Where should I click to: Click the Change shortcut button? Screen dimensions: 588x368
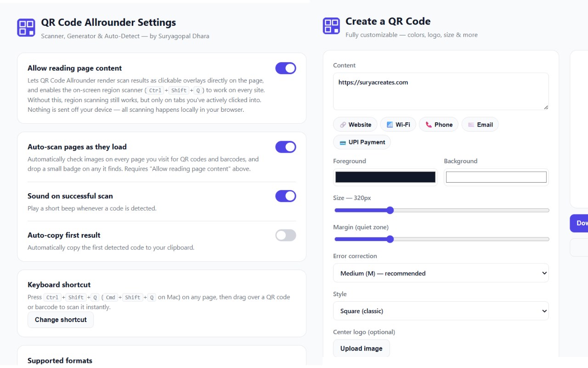pos(61,320)
